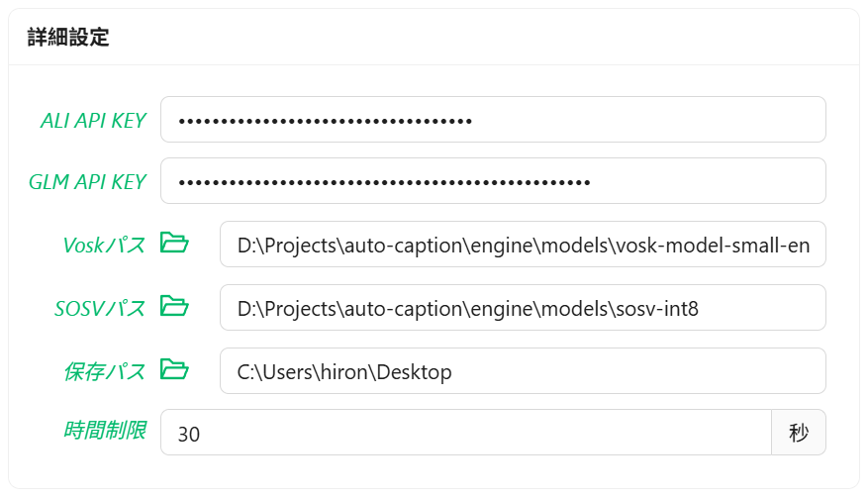868x497 pixels.
Task: Click the folder icon next to Voskパス
Action: click(174, 243)
